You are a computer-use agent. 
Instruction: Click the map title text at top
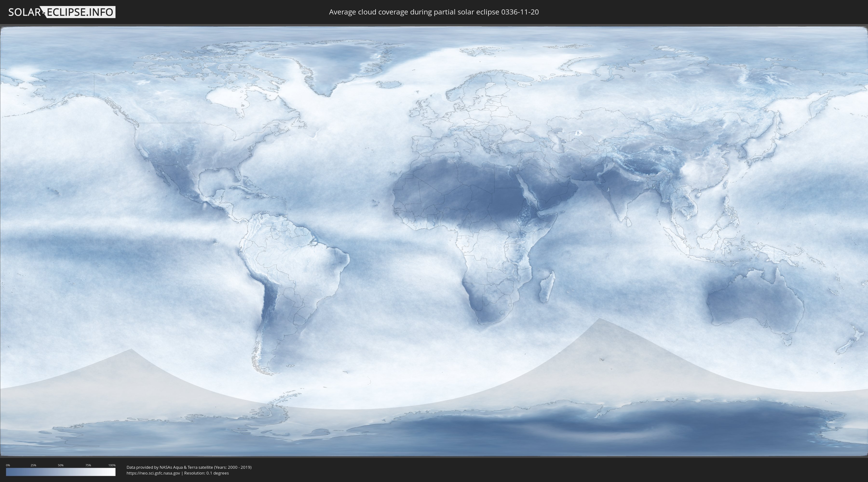pyautogui.click(x=434, y=12)
